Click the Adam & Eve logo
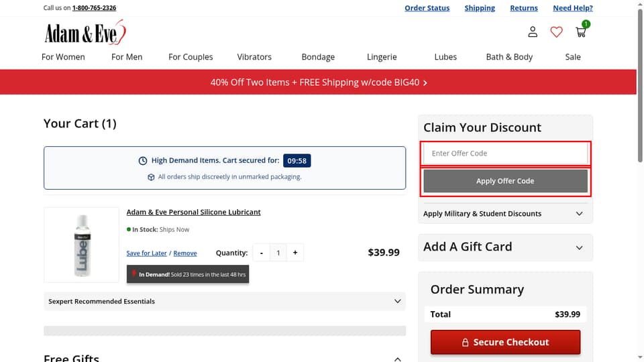The width and height of the screenshot is (644, 362). pos(85,32)
